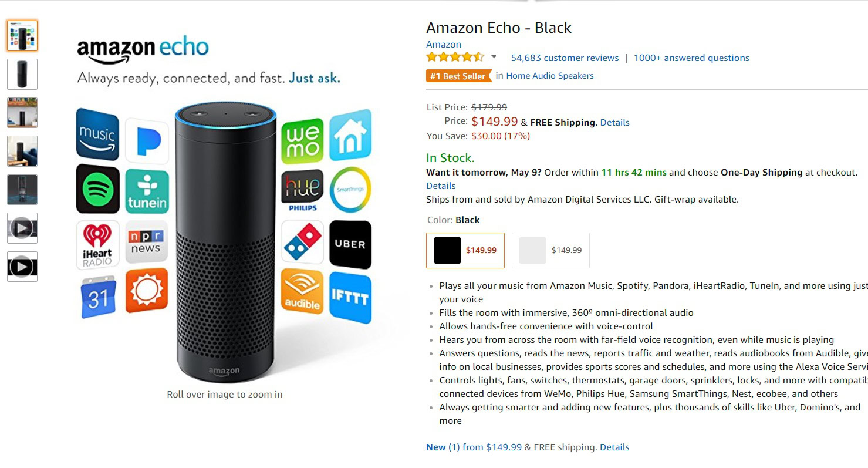Open the 54,683 customer reviews link
This screenshot has width=868, height=468.
(565, 58)
